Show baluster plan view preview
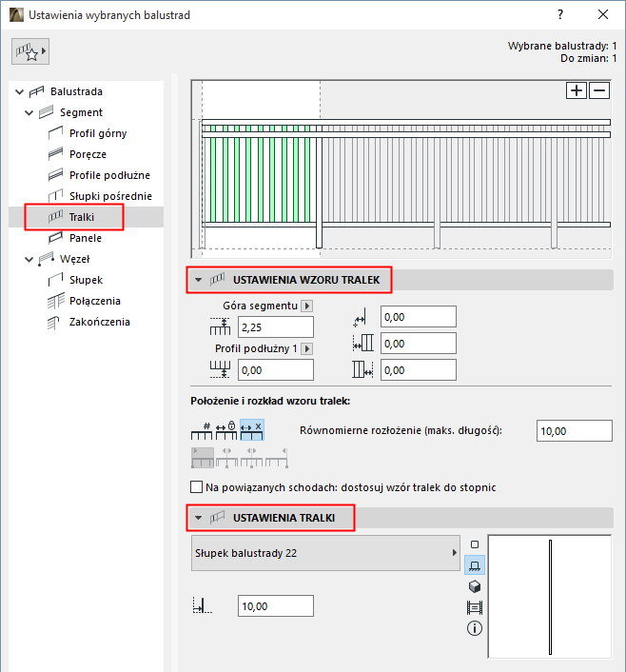This screenshot has width=626, height=672. (x=475, y=544)
